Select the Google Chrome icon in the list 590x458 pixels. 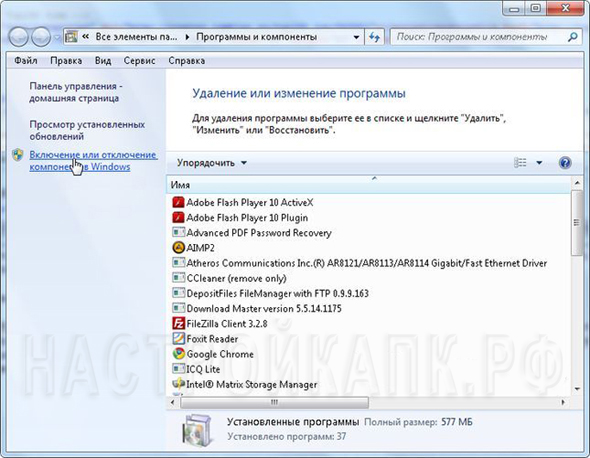[x=178, y=354]
